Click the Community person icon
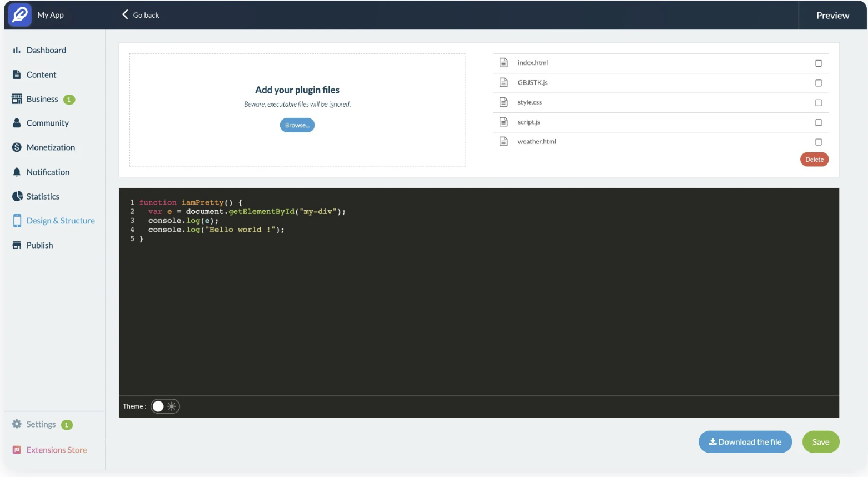Image resolution: width=868 pixels, height=477 pixels. pos(17,123)
